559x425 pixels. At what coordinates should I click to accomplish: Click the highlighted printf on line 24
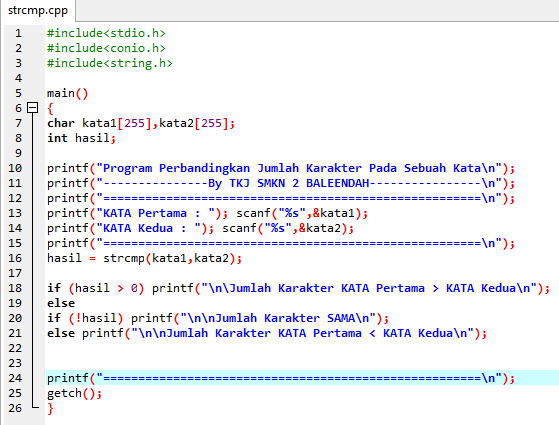pos(281,378)
